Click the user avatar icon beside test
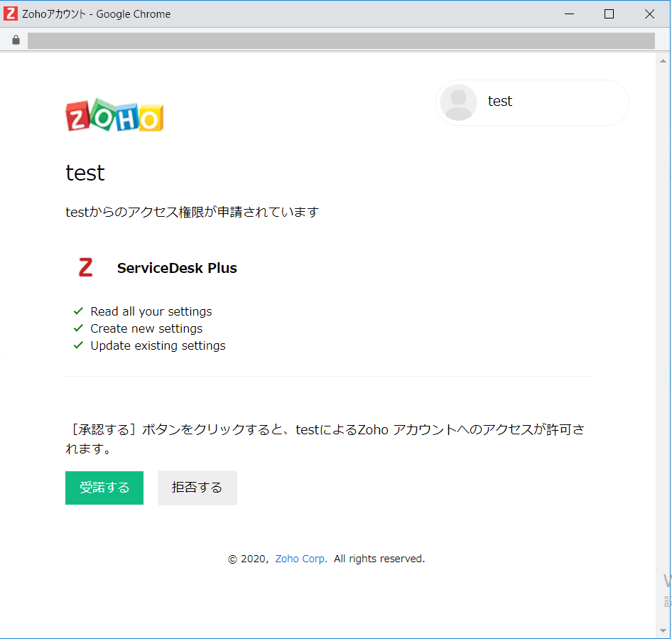The width and height of the screenshot is (672, 639). pyautogui.click(x=459, y=102)
